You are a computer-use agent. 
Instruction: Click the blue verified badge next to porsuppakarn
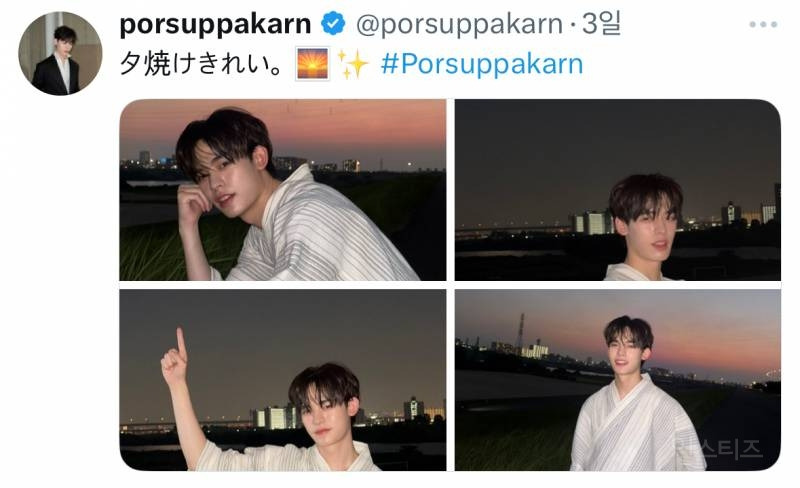click(334, 23)
